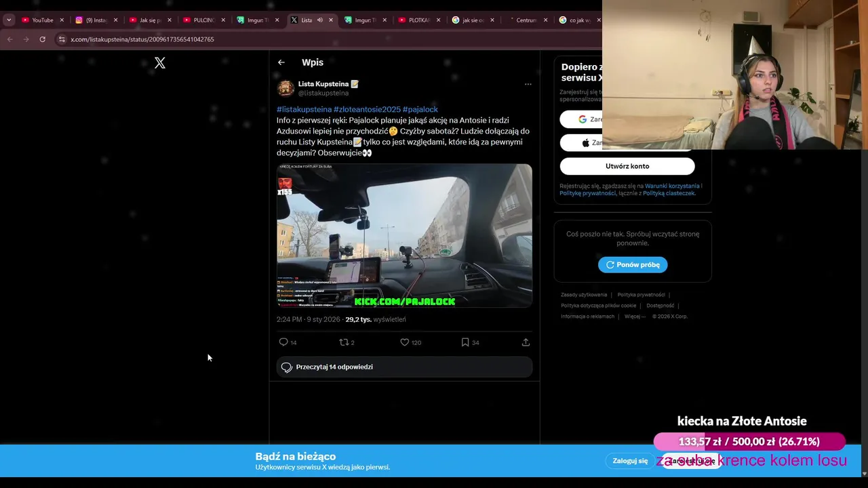The width and height of the screenshot is (868, 488).
Task: Click the reply icon with 14
Action: click(283, 342)
